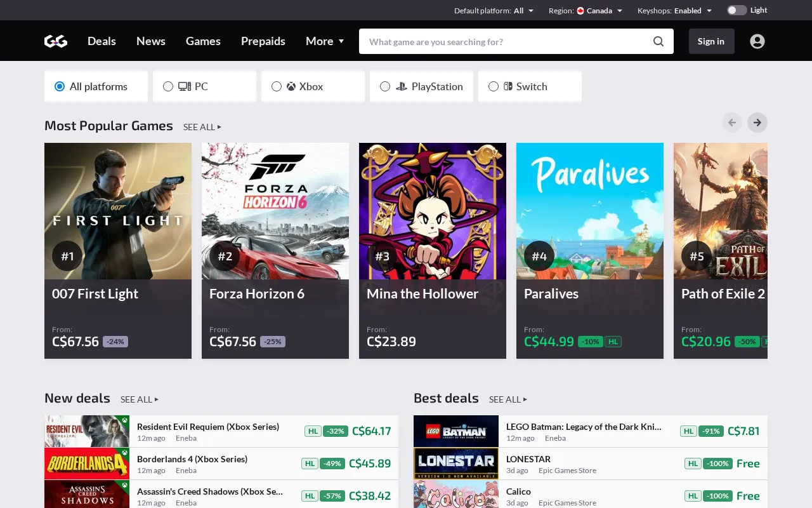Viewport: 812px width, 508px height.
Task: Click HL badge on LONESTAR row
Action: click(693, 464)
